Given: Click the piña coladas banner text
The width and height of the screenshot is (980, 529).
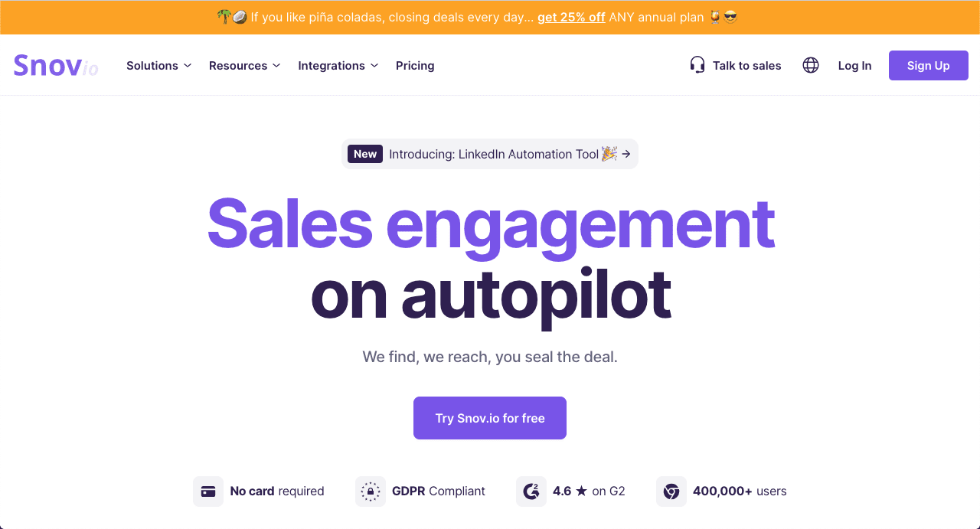Looking at the screenshot, I should (x=478, y=17).
